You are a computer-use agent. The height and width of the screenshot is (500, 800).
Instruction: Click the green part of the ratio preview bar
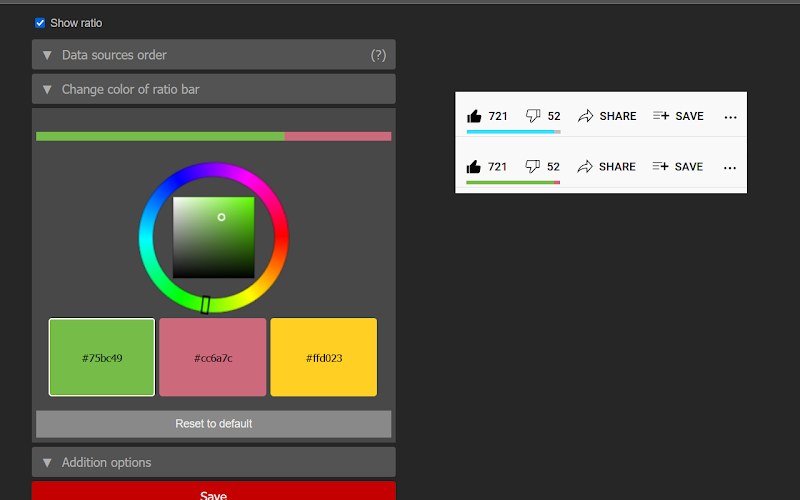(x=160, y=136)
